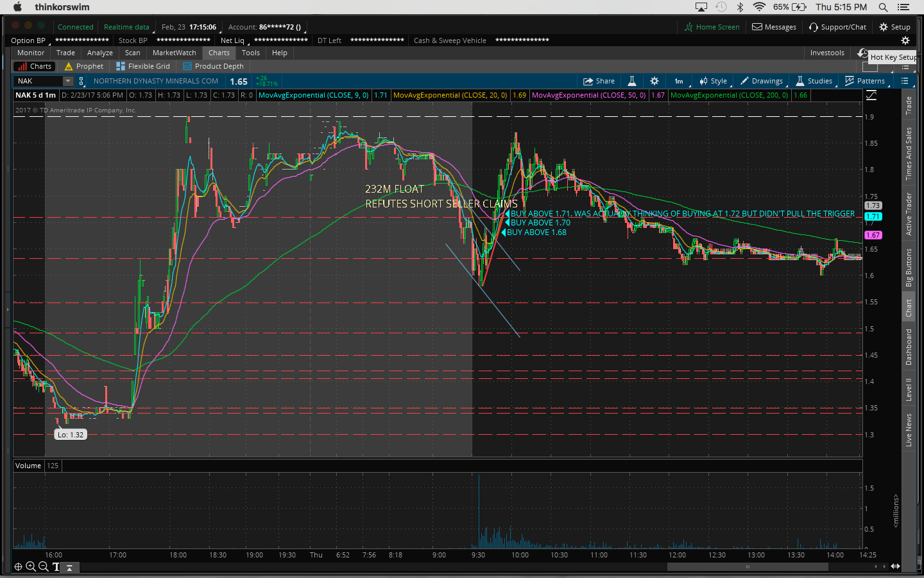Image resolution: width=924 pixels, height=578 pixels.
Task: Open the Prophet sub-tab
Action: (84, 66)
